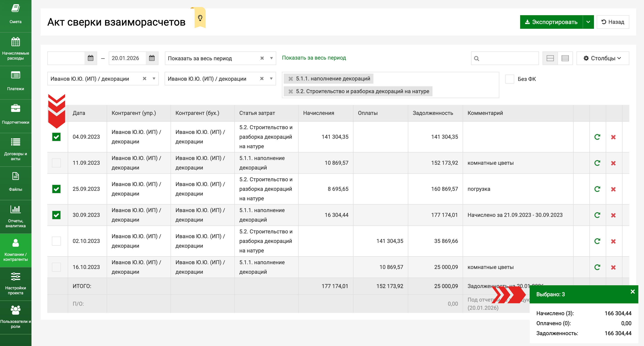644x346 pixels.
Task: Go to Отчеты, аналитика section
Action: pos(15,216)
